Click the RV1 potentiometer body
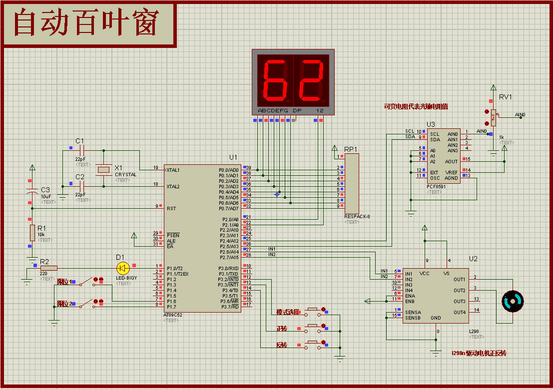 493,118
